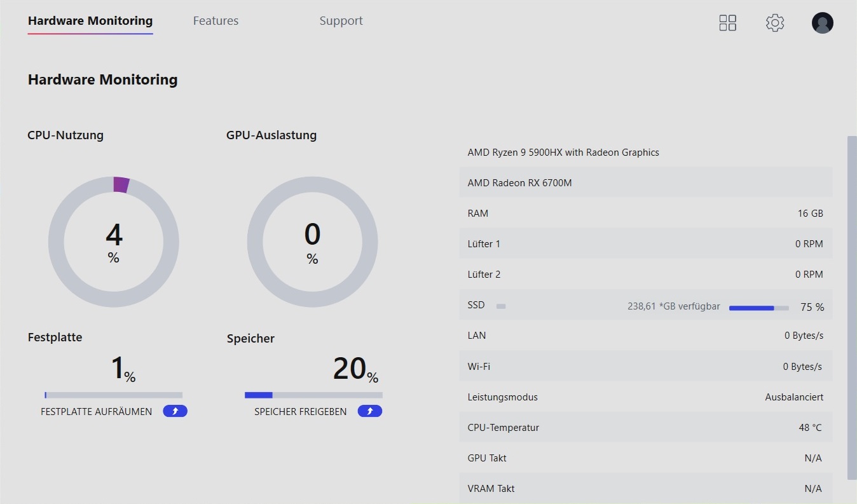Click the user profile avatar
The image size is (857, 504).
(x=822, y=23)
